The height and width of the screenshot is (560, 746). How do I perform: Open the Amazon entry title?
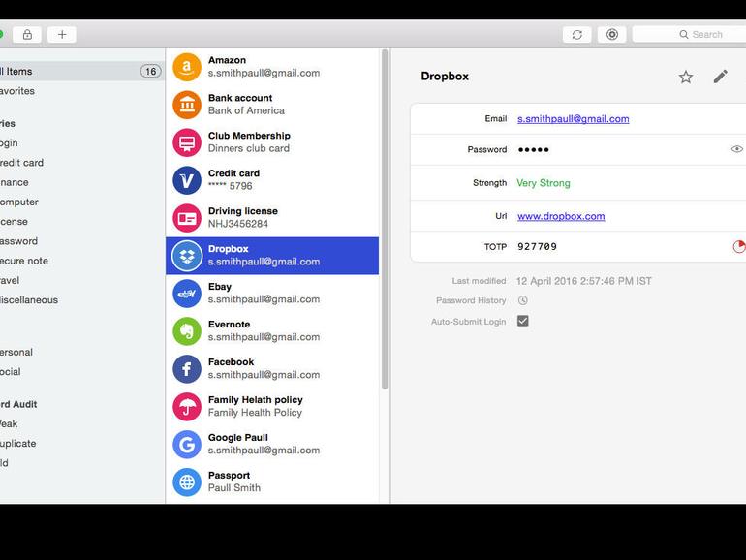coord(227,60)
